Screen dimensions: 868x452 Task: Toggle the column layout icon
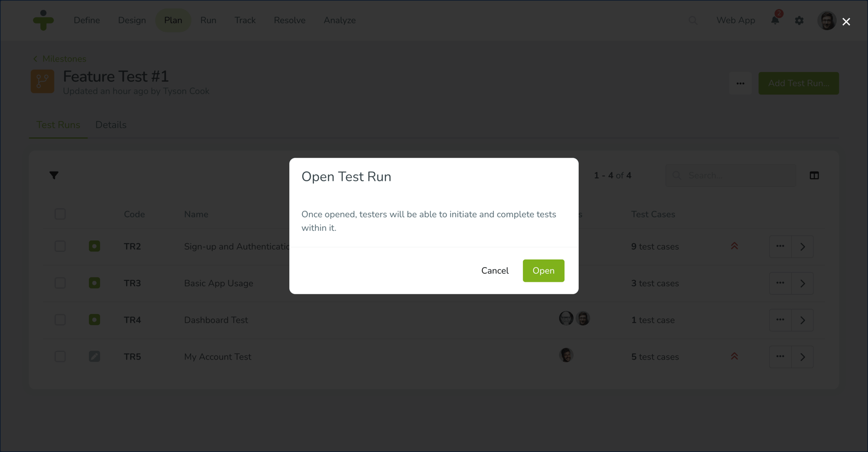click(x=814, y=175)
